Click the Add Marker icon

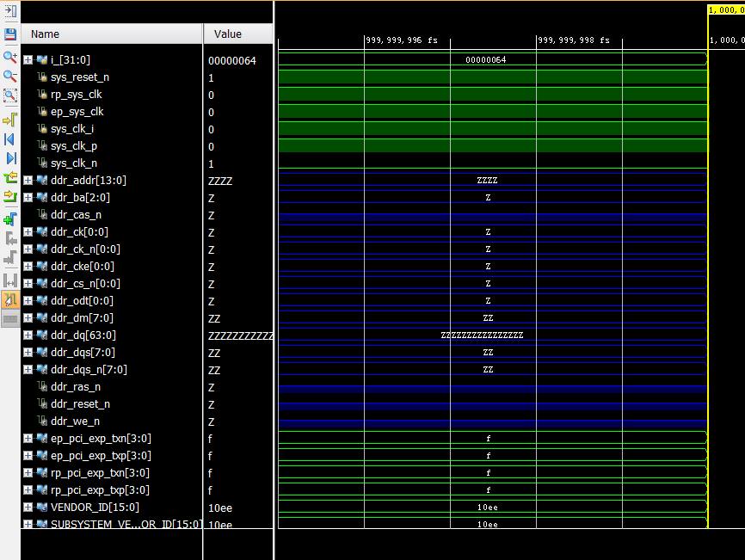point(10,218)
